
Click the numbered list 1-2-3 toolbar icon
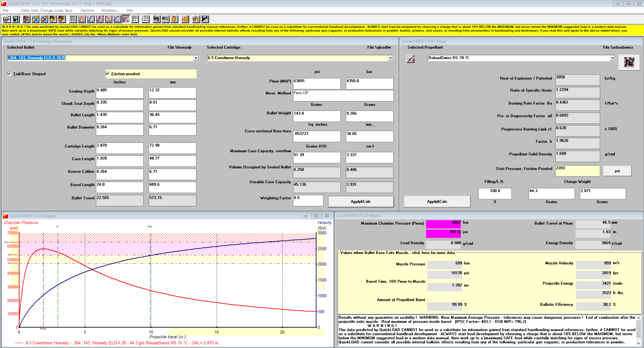click(145, 19)
